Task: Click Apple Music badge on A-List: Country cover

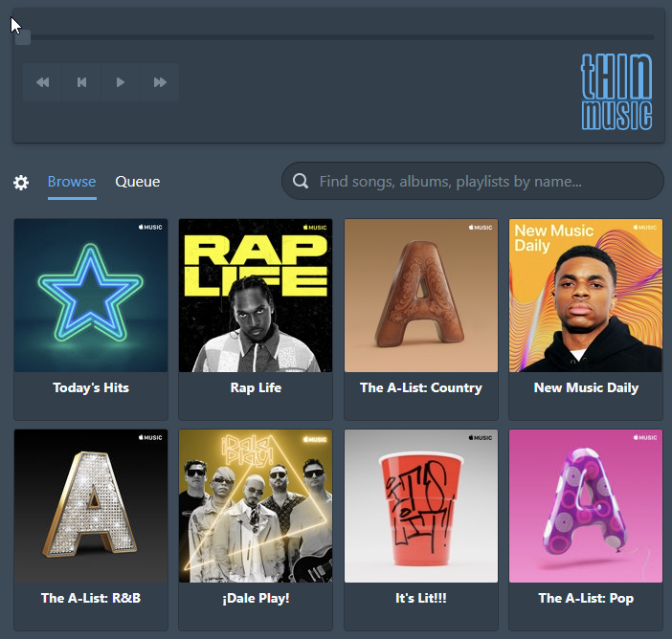Action: click(480, 227)
